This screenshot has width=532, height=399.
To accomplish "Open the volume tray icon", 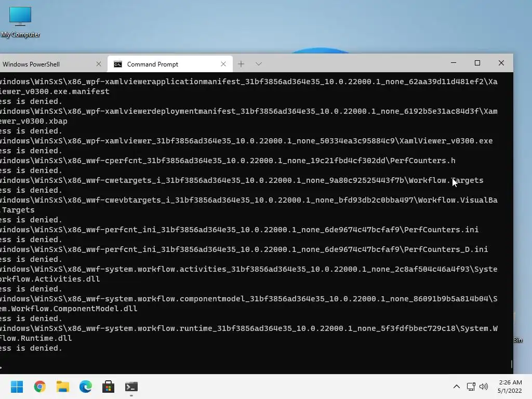I will coord(484,387).
